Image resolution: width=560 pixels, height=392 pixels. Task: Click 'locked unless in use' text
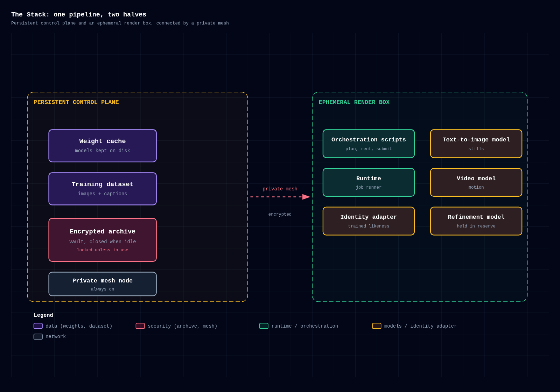click(103, 250)
